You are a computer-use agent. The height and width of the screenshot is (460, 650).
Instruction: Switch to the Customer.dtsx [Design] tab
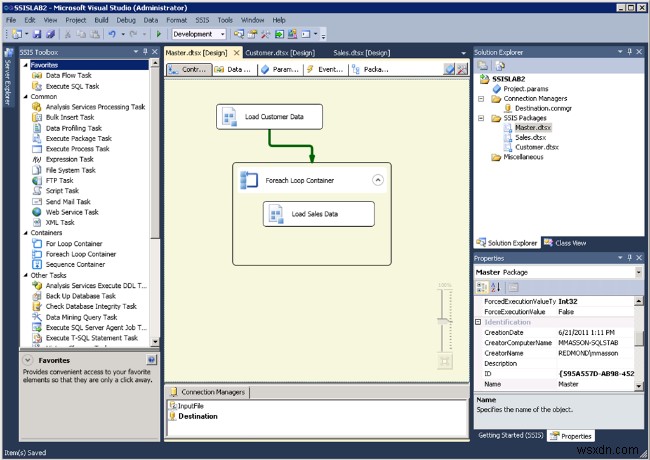tap(280, 53)
